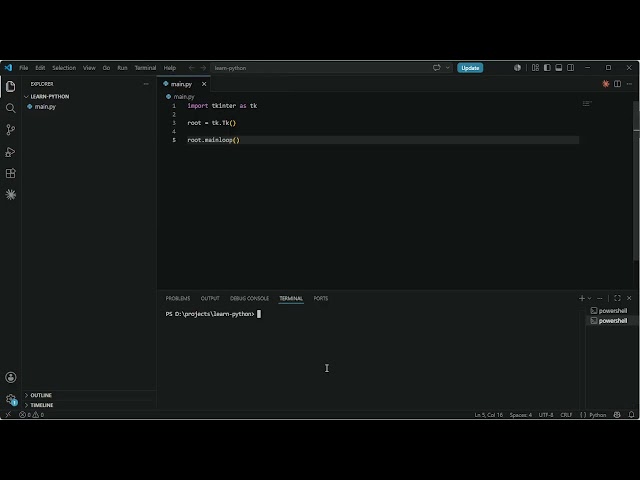Click the half-circle icon next to Update
This screenshot has height=480, width=640.
[x=517, y=68]
